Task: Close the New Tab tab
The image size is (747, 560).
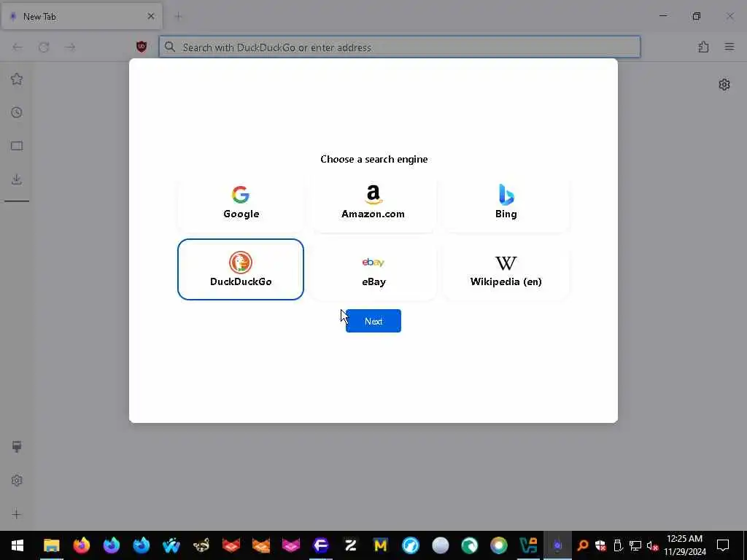Action: click(151, 16)
